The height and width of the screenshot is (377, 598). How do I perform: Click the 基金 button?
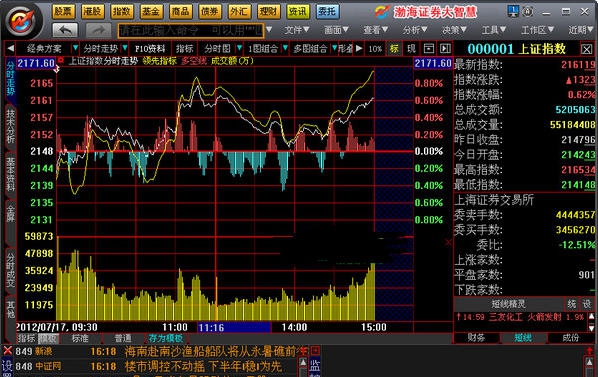click(151, 11)
